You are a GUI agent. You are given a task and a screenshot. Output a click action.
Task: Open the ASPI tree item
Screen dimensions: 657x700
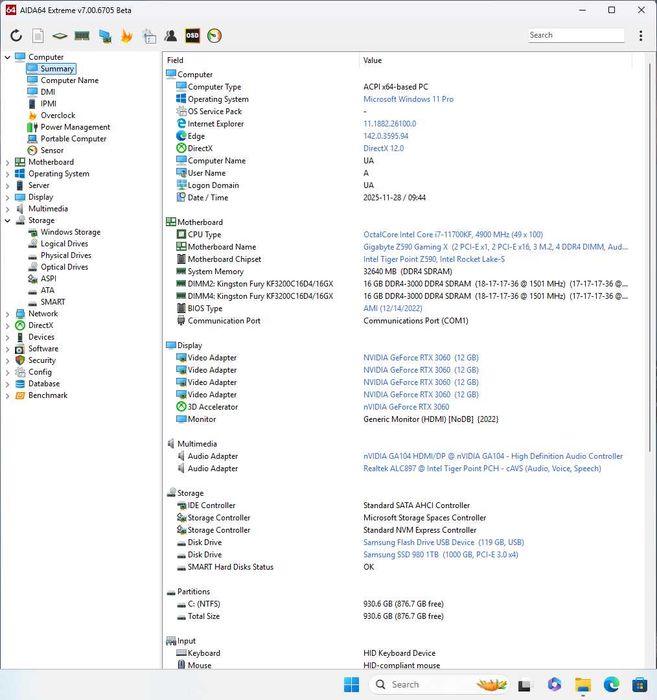coord(48,279)
